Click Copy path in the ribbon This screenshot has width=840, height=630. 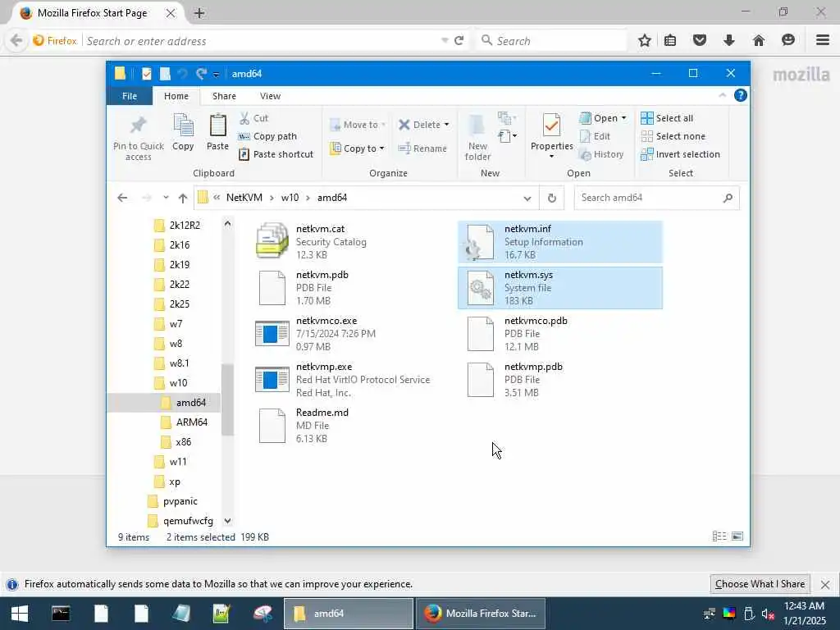[267, 136]
